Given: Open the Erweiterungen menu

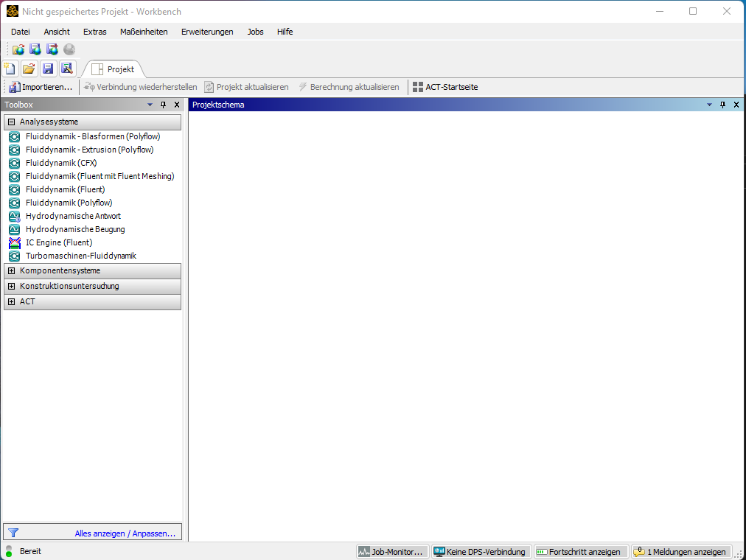Looking at the screenshot, I should click(207, 32).
